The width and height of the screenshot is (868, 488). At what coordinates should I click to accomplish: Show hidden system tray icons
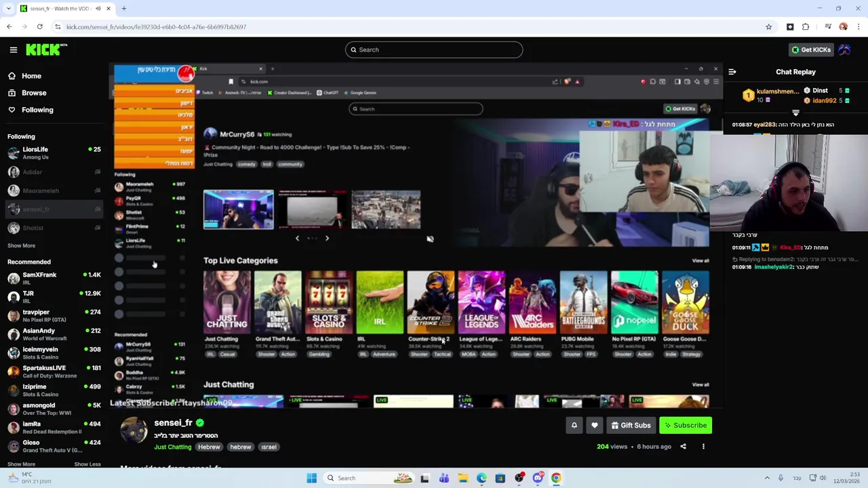[767, 478]
